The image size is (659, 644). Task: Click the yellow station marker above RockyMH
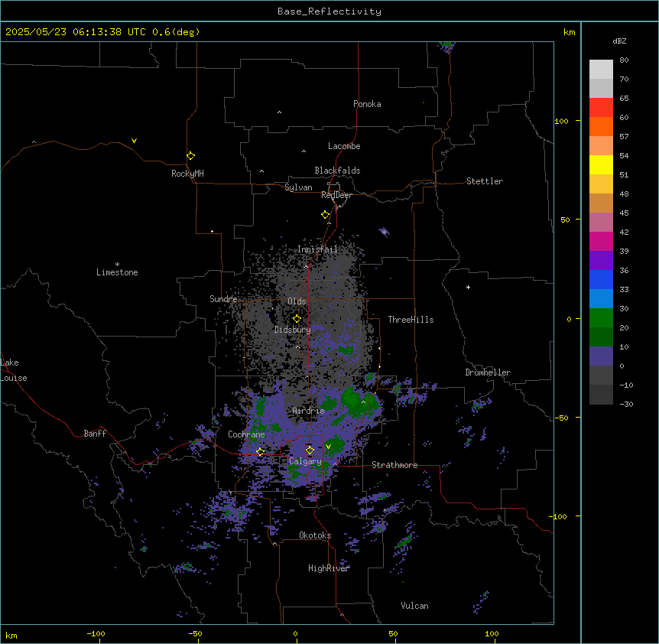pyautogui.click(x=191, y=156)
